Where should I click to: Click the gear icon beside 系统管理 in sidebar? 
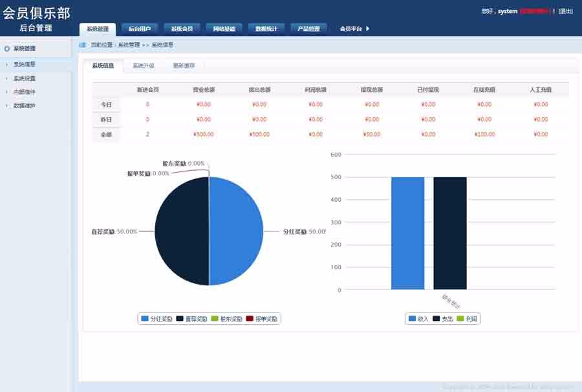point(6,48)
